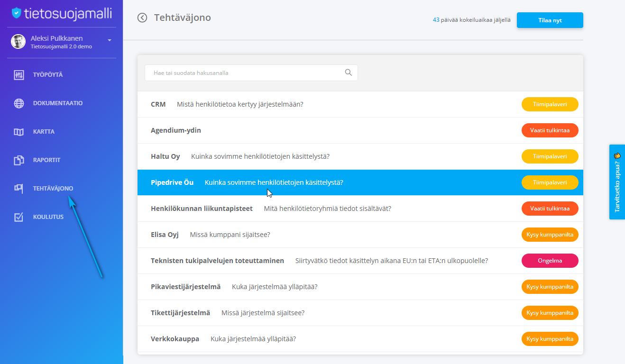
Task: Open the Tikettijärjestelmä task title
Action: [180, 313]
